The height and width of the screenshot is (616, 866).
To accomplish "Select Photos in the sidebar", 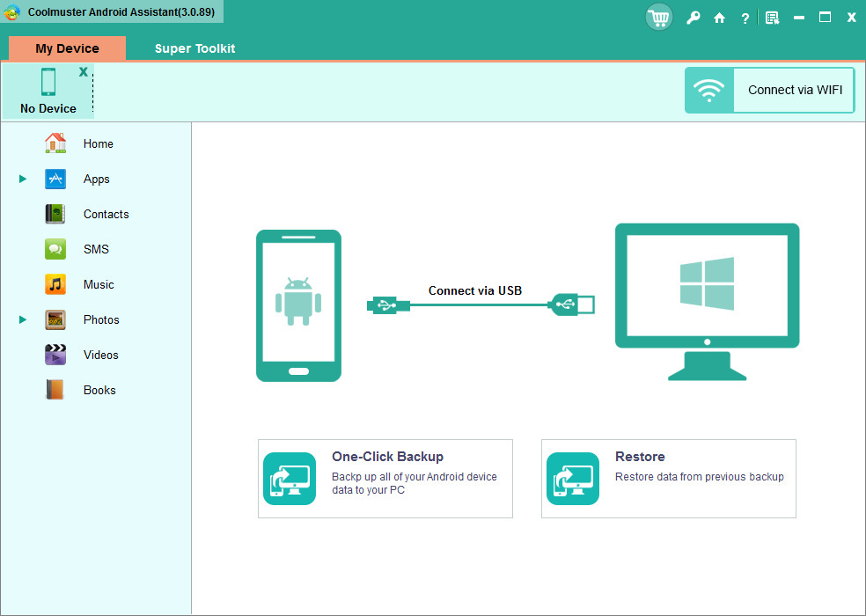I will (101, 319).
